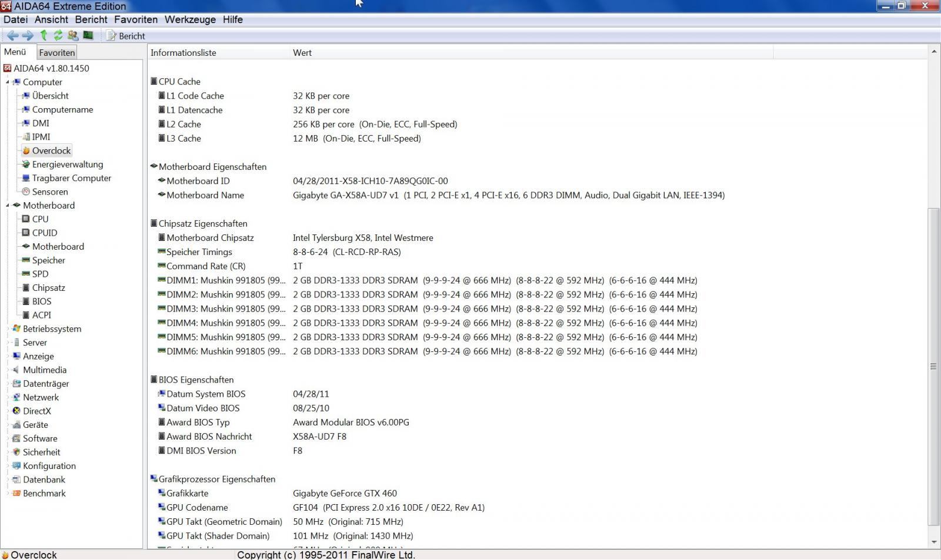Click the scrollbar up arrow in the info list

934,52
